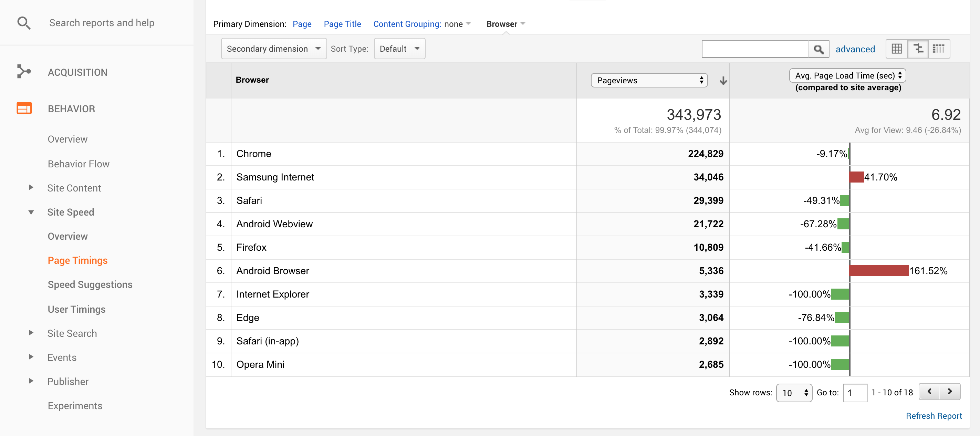Open the Sort Type Default dropdown
This screenshot has width=980, height=436.
coord(399,49)
